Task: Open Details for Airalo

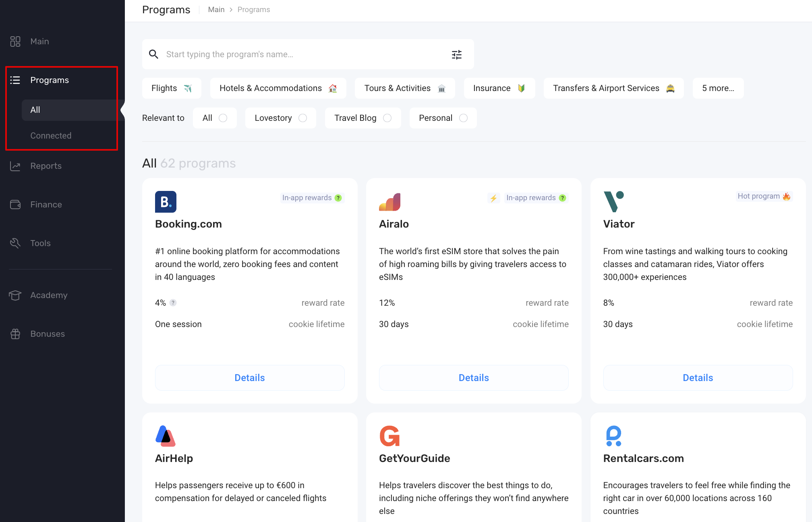Action: (x=474, y=378)
